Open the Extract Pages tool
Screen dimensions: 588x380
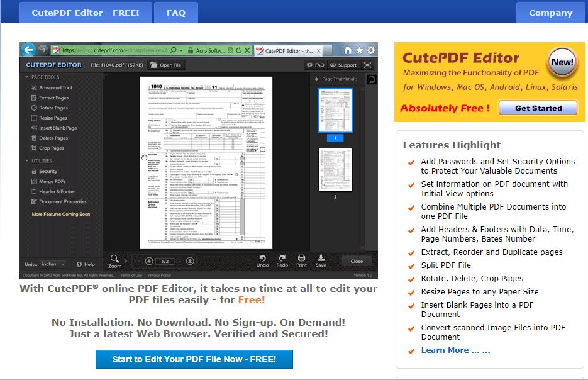pyautogui.click(x=52, y=98)
